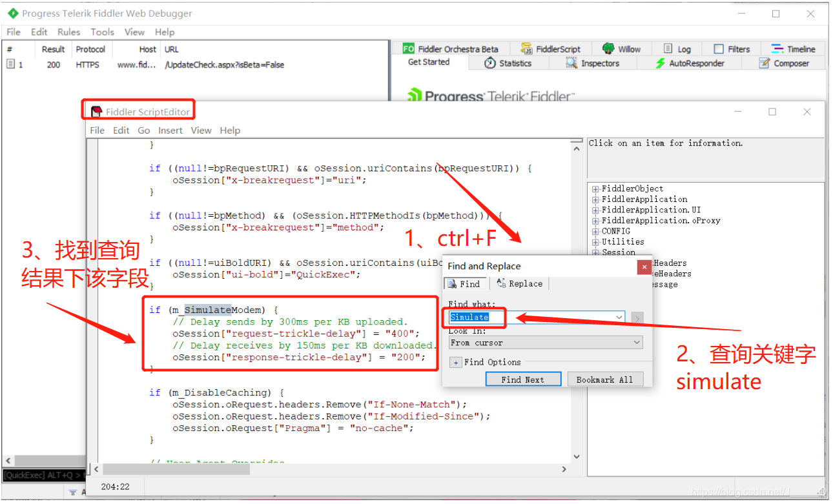Open File menu in main Fiddler window
Viewport: 833px width, 504px height.
[14, 32]
